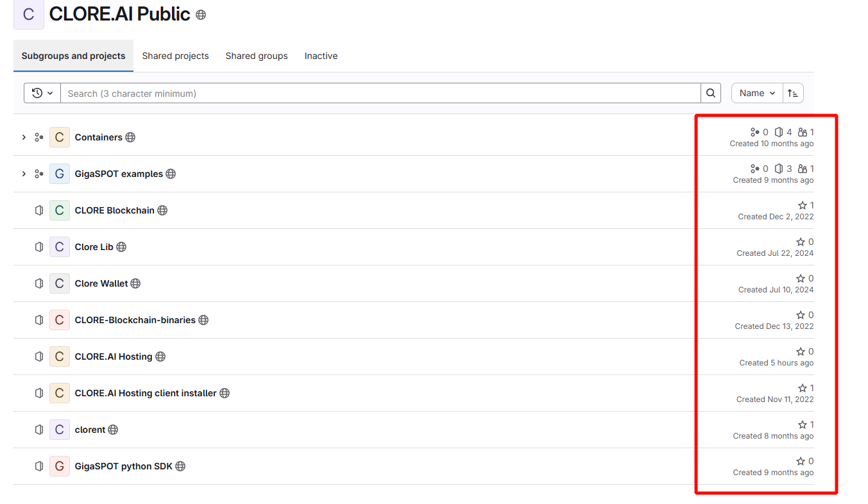Click the GigaSPOT python SDK avatar
Screen dimensions: 868x504
click(x=60, y=466)
